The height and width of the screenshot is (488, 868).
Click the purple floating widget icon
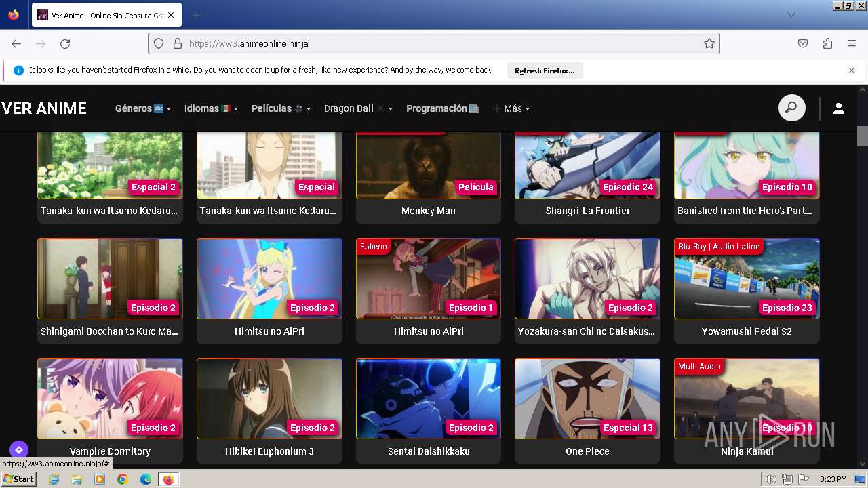tap(19, 449)
